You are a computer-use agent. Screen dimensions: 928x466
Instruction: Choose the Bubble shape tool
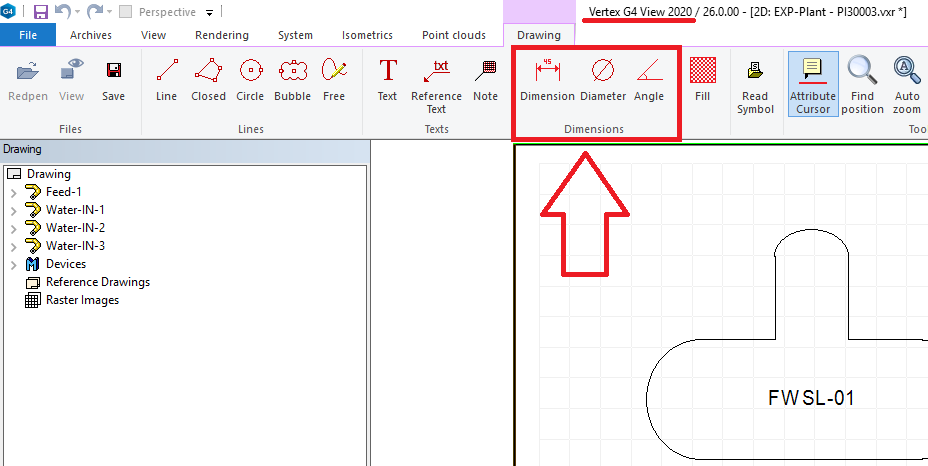[292, 80]
